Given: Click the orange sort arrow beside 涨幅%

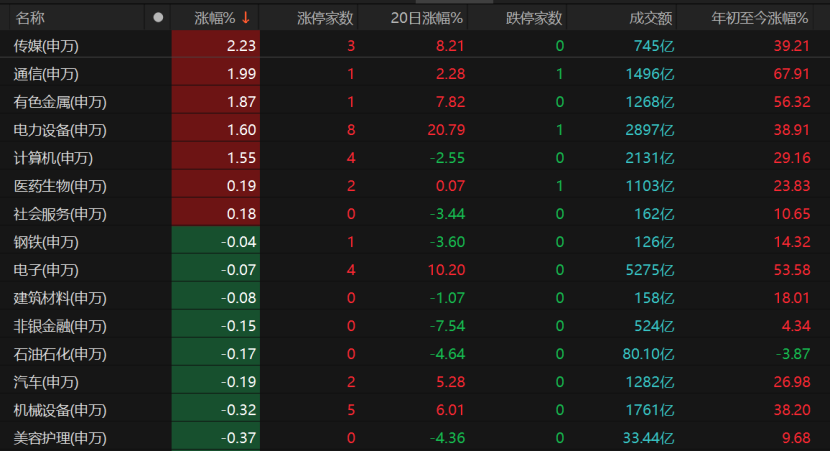Looking at the screenshot, I should click(x=246, y=18).
